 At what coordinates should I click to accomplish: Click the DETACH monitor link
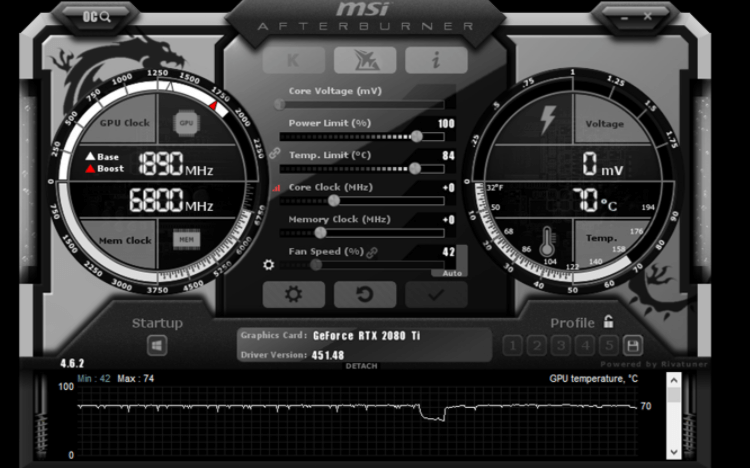point(361,366)
